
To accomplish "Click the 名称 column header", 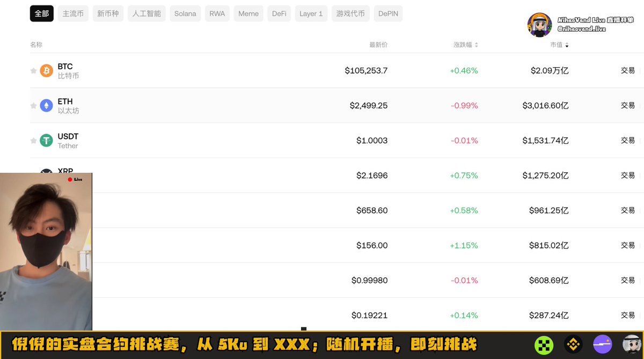I will (36, 45).
